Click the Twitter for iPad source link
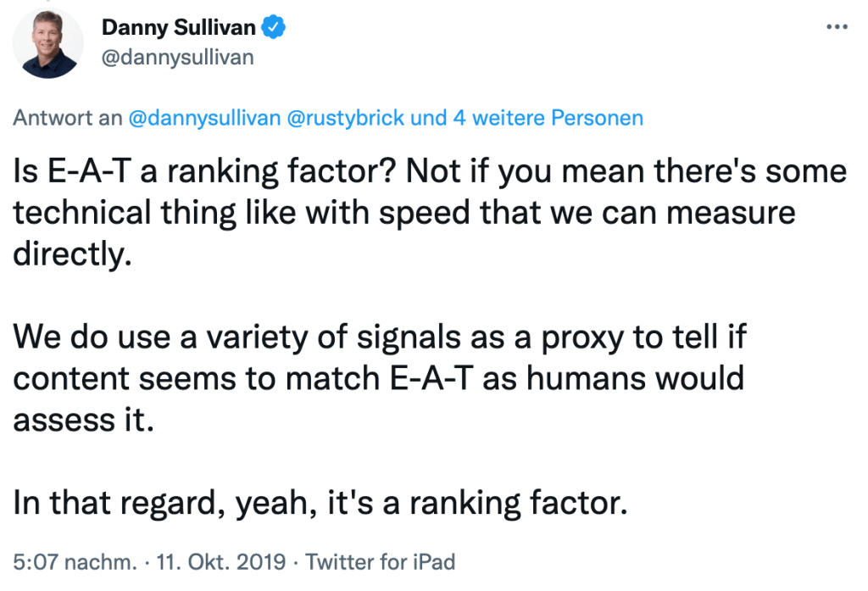The width and height of the screenshot is (868, 591). click(381, 561)
